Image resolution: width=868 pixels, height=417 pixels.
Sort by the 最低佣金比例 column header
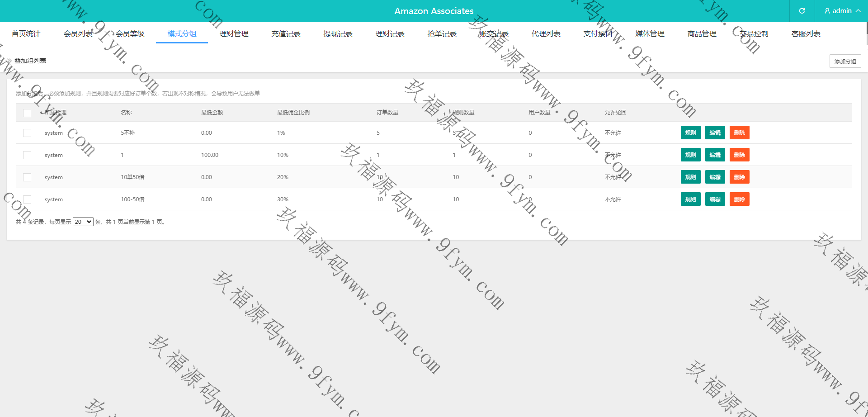(293, 113)
